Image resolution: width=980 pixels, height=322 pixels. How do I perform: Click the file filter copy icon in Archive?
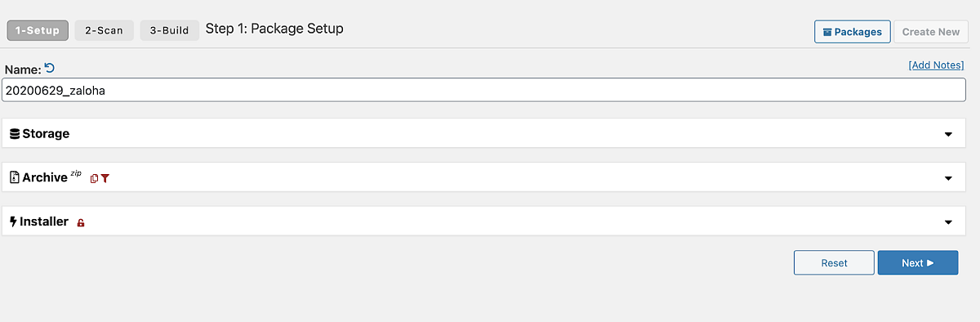[x=94, y=178]
